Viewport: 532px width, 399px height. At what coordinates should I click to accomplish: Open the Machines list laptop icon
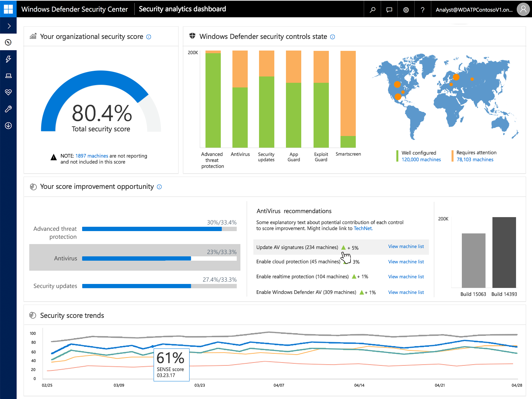click(x=8, y=75)
